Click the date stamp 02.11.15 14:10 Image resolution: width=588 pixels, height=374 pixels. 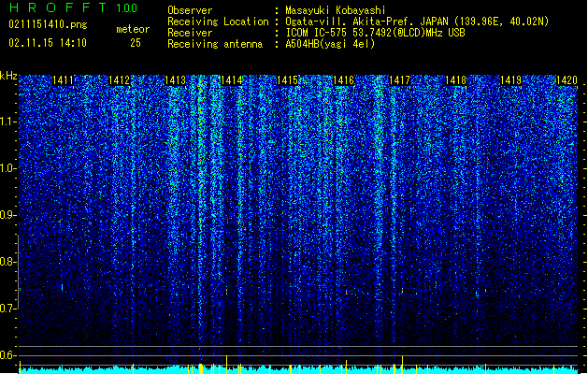coord(48,43)
